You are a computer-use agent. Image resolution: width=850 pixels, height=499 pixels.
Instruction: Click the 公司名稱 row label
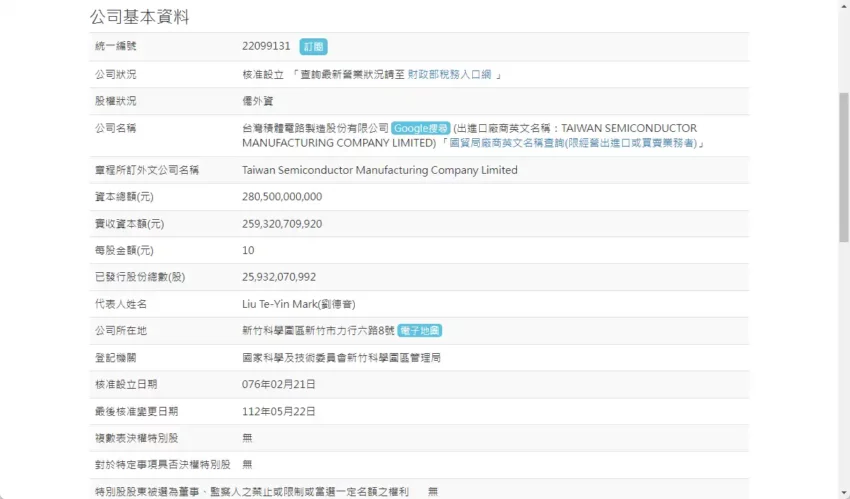point(115,128)
